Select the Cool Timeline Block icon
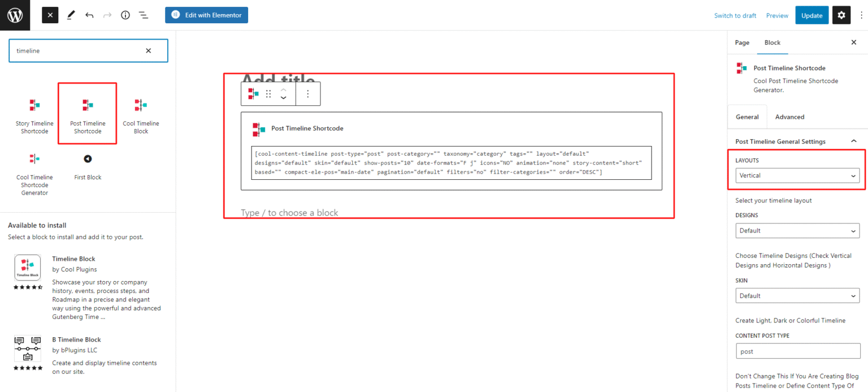 click(140, 105)
